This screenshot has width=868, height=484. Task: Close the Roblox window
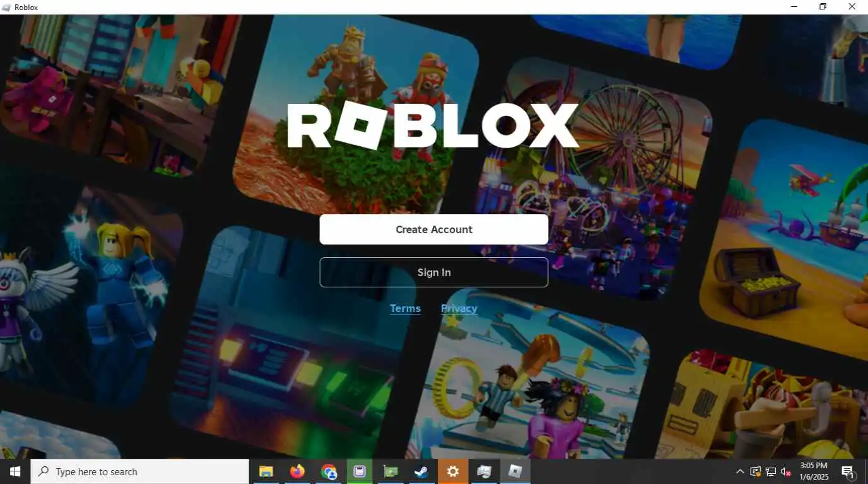click(852, 7)
